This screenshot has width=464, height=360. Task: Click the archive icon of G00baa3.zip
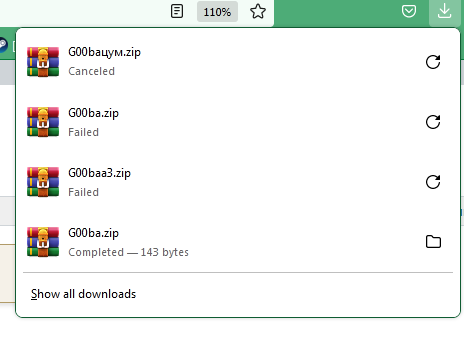tap(43, 182)
